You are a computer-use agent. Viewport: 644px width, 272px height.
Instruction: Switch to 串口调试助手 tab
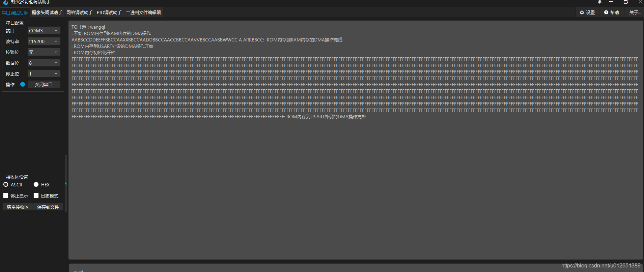[15, 12]
